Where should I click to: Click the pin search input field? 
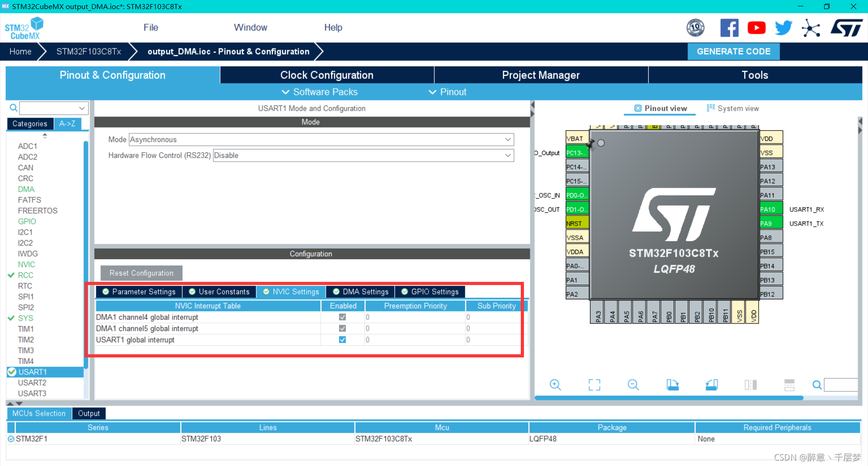point(841,385)
